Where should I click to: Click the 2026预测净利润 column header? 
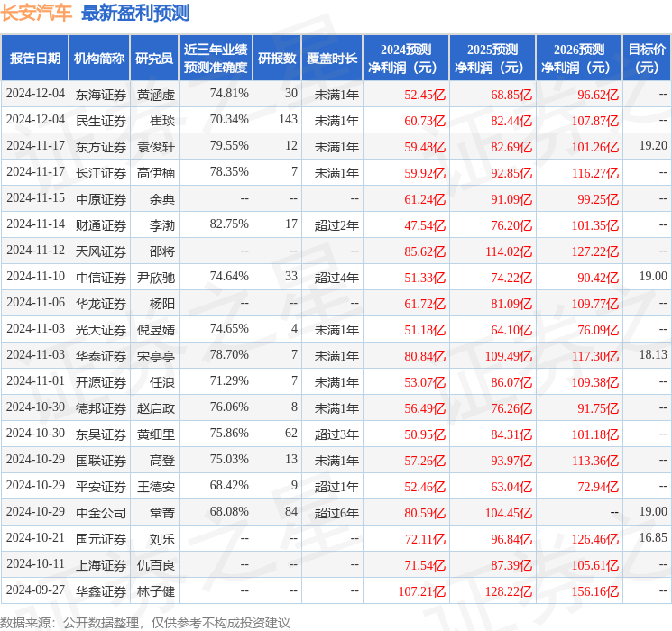tap(579, 59)
